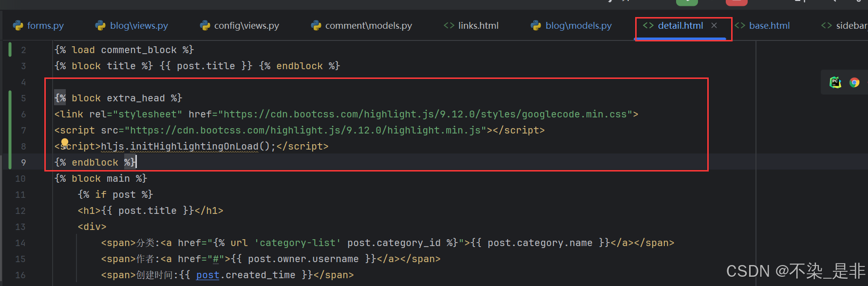868x286 pixels.
Task: Click line number 13 in gutter
Action: tap(20, 227)
